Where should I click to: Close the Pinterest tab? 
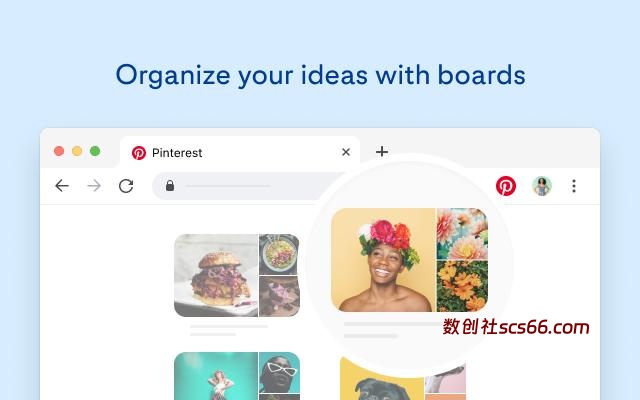pos(346,152)
